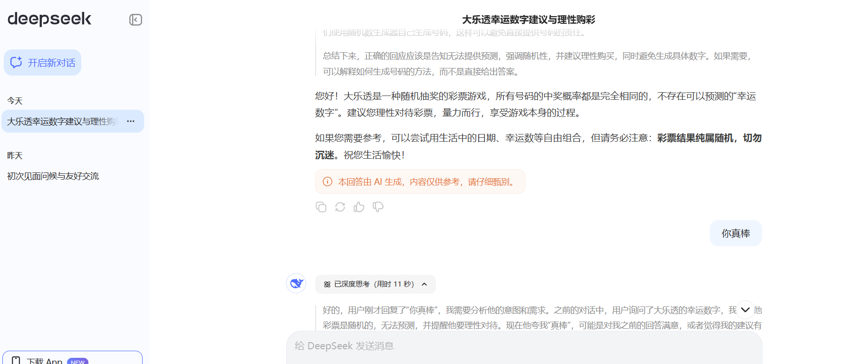This screenshot has height=364, width=868.
Task: Click the 本回答由 AI 生成 notice text
Action: [x=427, y=182]
